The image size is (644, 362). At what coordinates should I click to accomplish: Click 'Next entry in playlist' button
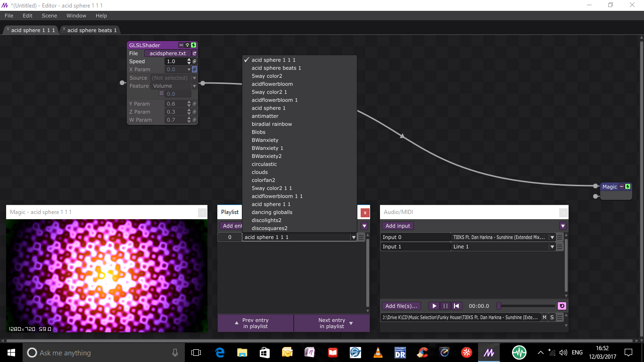click(332, 323)
